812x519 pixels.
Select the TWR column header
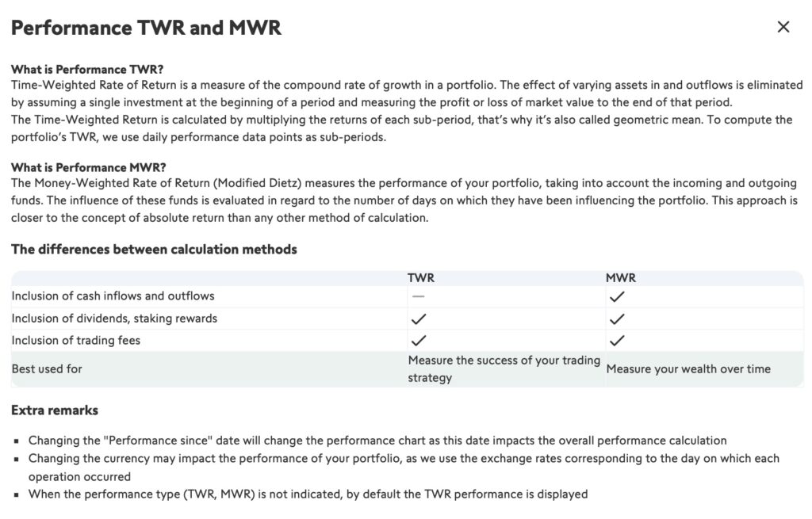click(421, 278)
